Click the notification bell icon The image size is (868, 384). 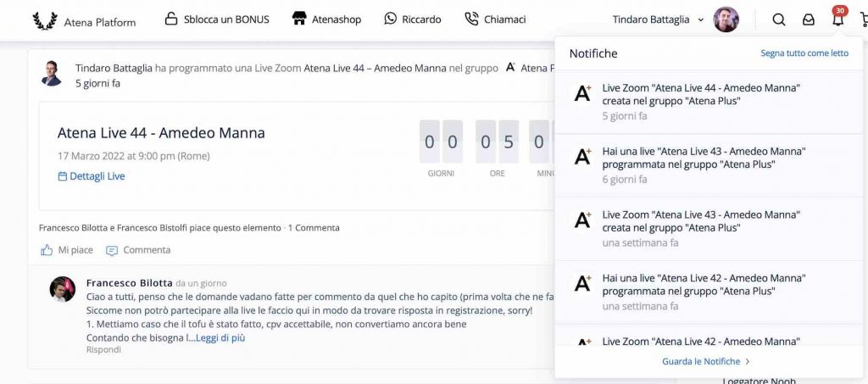[x=837, y=19]
